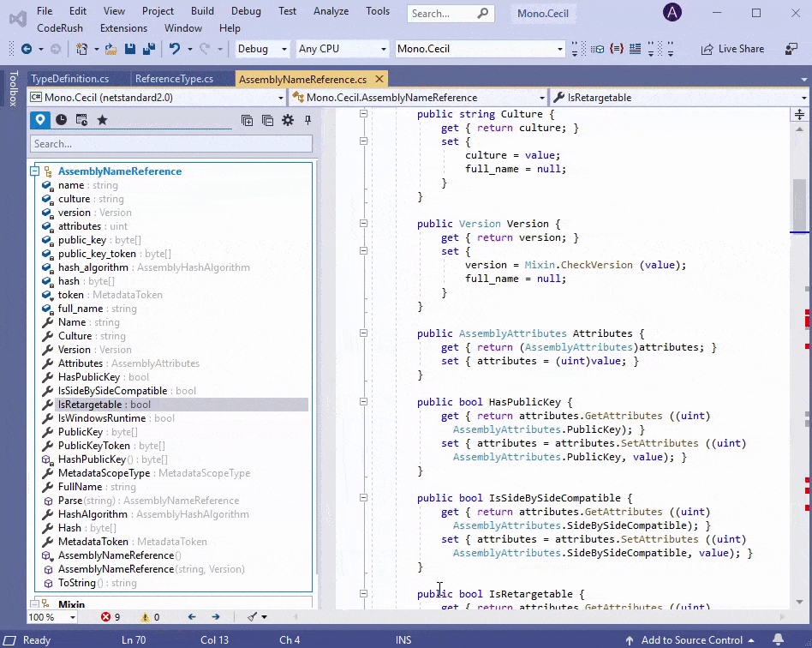
Task: Open the Recent clock tab in navigation panel
Action: (62, 120)
